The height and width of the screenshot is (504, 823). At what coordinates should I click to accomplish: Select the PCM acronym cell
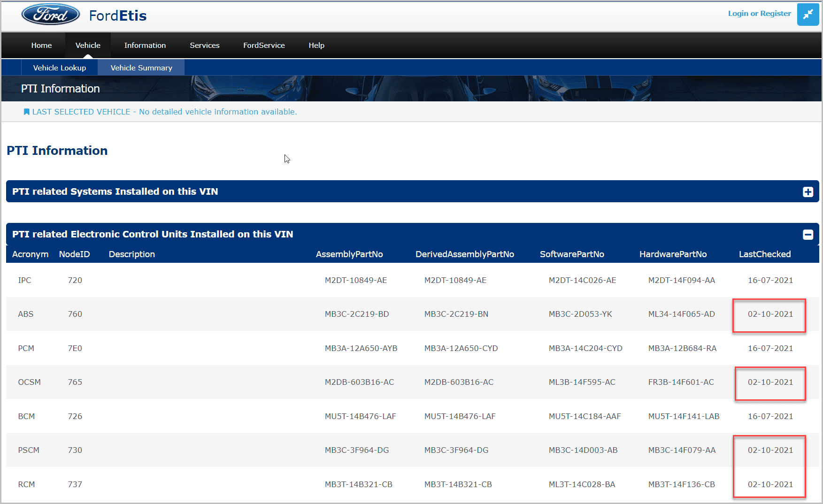coord(26,348)
